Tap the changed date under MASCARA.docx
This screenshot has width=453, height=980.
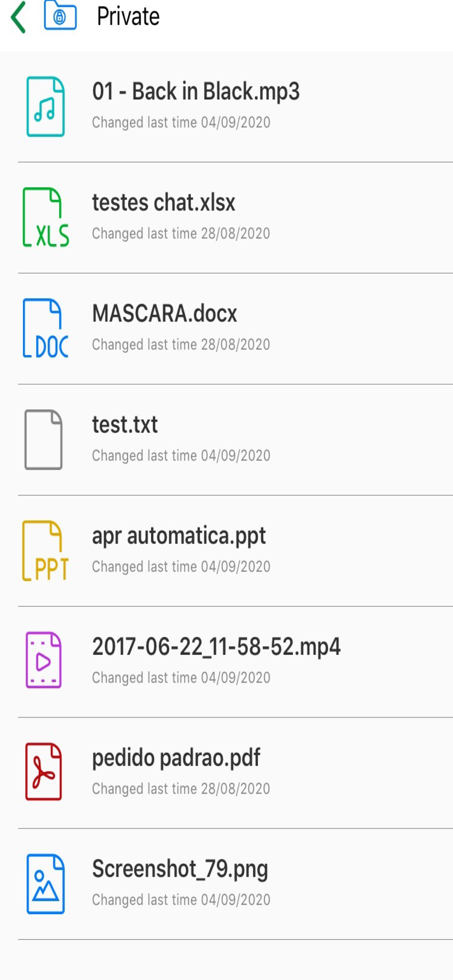tap(181, 345)
